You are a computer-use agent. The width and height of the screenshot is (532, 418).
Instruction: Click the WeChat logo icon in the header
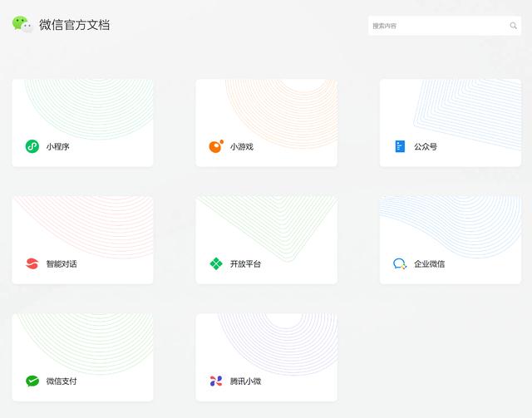(x=22, y=24)
